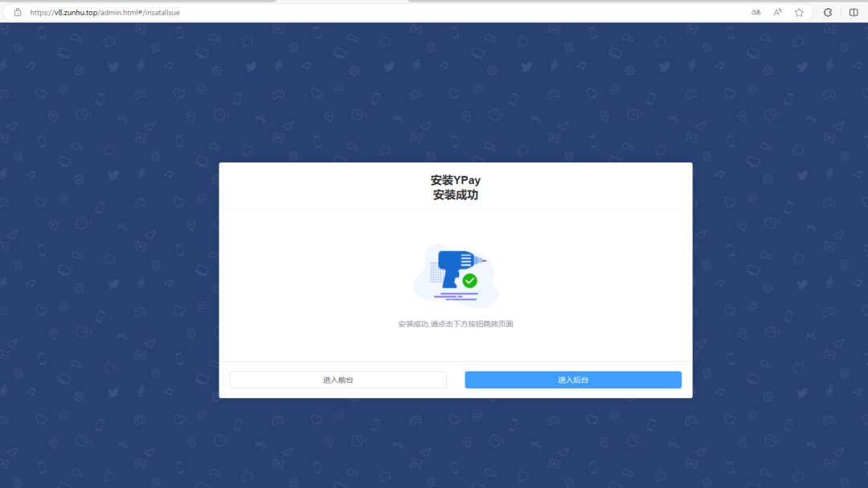Viewport: 868px width, 488px height.
Task: Click the 安装YPay title text
Action: point(456,180)
